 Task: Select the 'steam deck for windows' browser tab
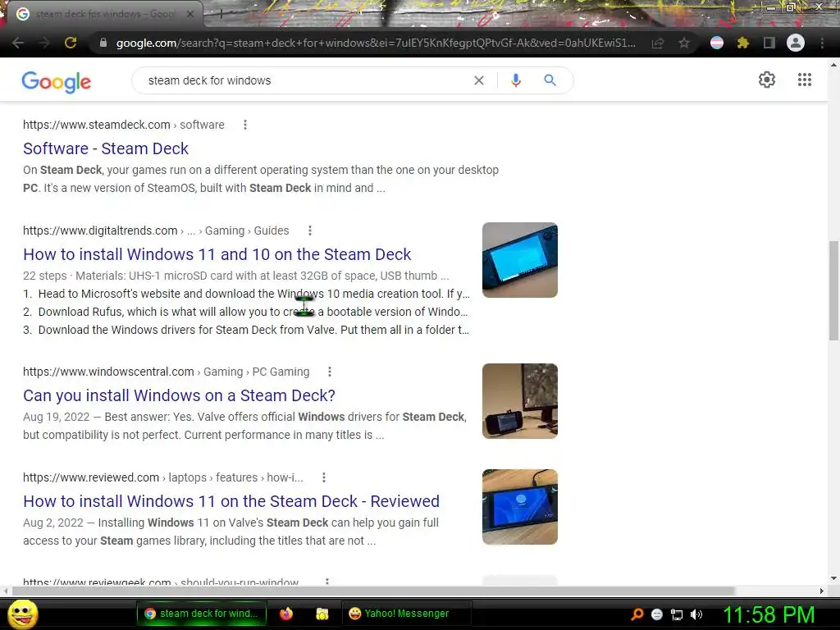click(x=104, y=14)
